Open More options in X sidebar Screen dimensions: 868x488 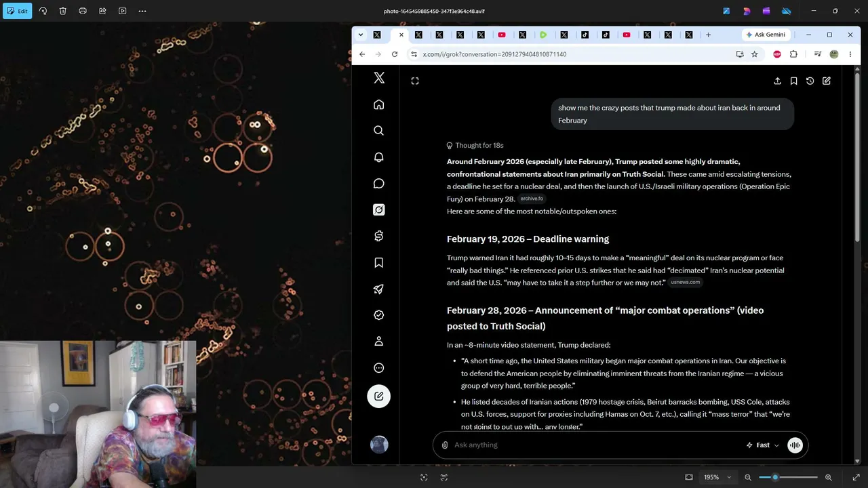(379, 368)
